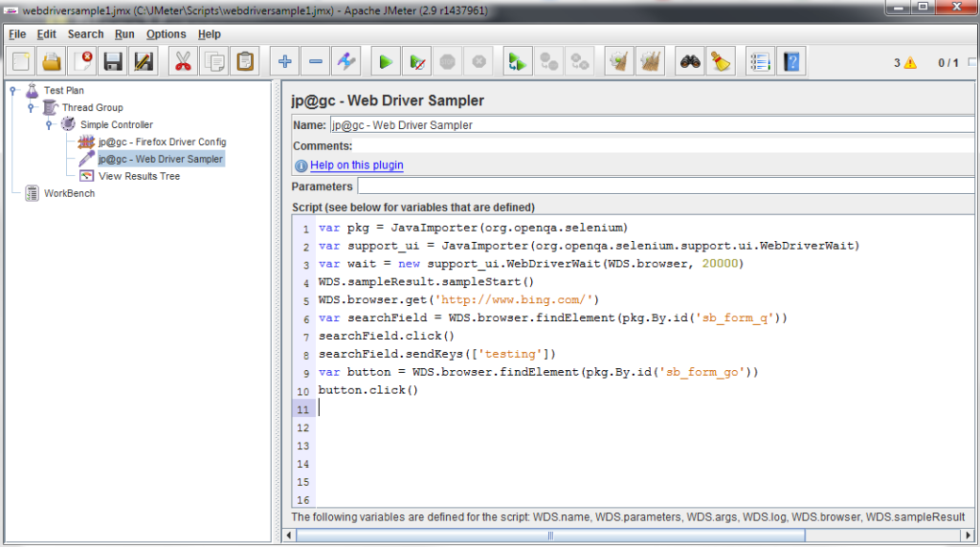
Task: Click the Save As toolbar icon
Action: [x=144, y=62]
